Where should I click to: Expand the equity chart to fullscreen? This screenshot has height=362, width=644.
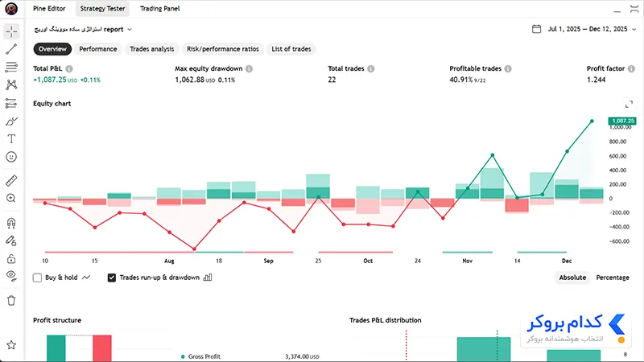click(629, 105)
